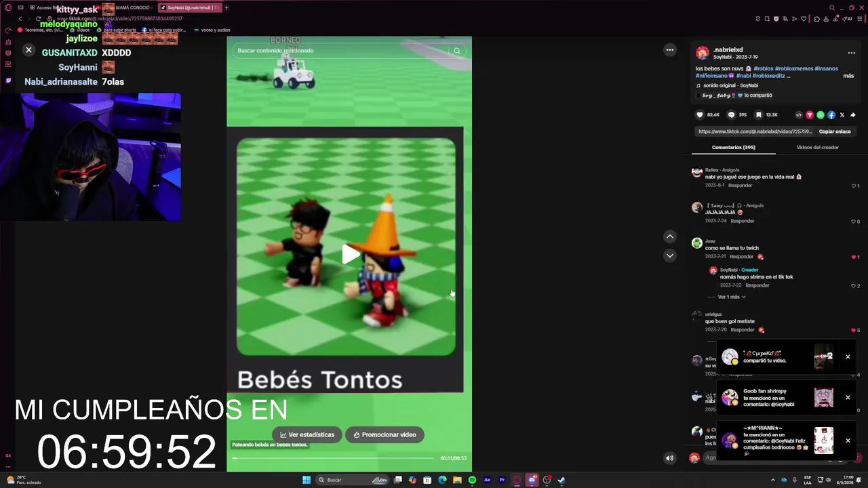
Task: Open 'voces y audios' bookmark folder
Action: 212,30
